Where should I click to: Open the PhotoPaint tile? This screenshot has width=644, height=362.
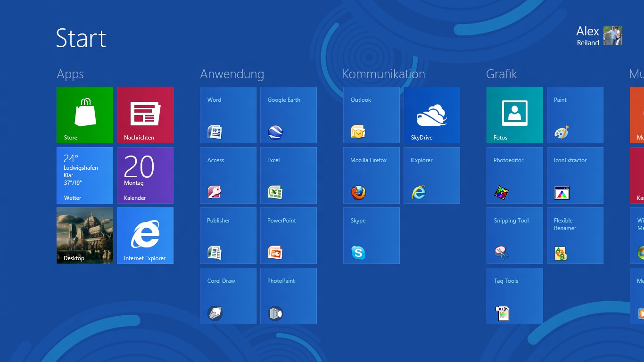tap(289, 296)
